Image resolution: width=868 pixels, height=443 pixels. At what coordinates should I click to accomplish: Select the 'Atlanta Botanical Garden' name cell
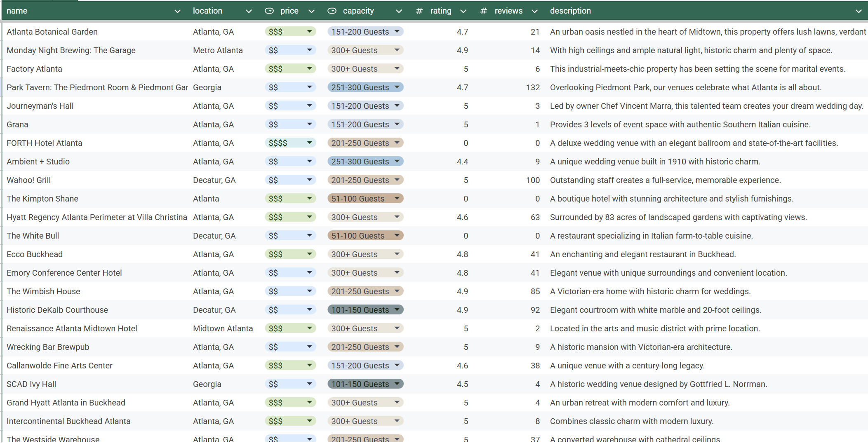click(96, 32)
